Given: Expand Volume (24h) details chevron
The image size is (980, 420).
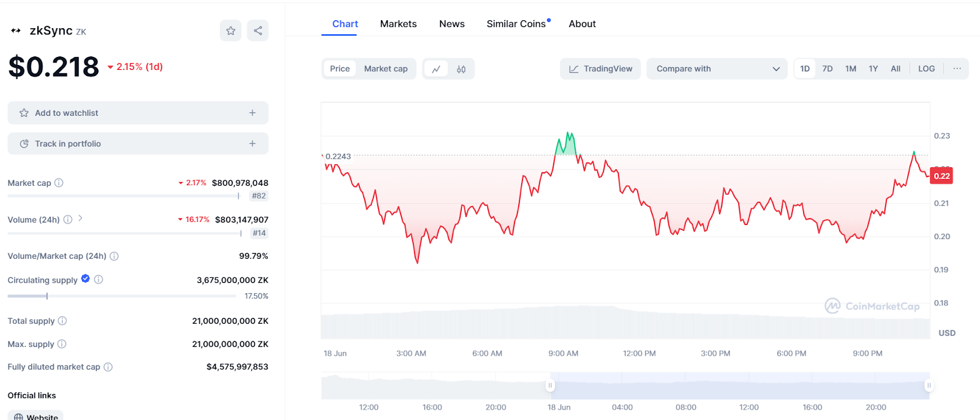Looking at the screenshot, I should tap(80, 218).
